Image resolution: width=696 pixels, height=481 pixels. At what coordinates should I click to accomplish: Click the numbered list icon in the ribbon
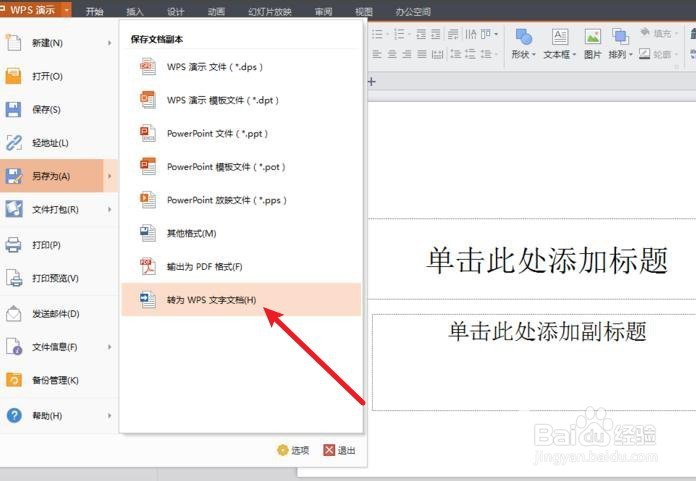pos(399,34)
